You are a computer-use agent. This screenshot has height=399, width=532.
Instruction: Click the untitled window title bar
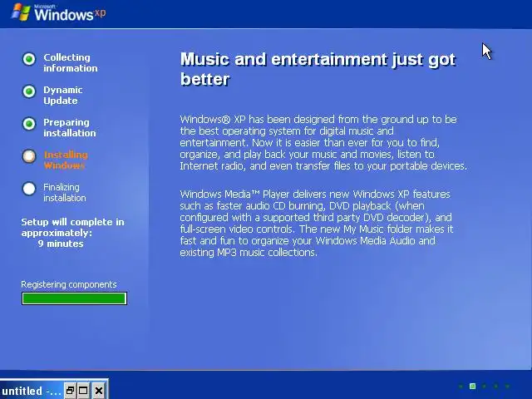click(x=32, y=391)
